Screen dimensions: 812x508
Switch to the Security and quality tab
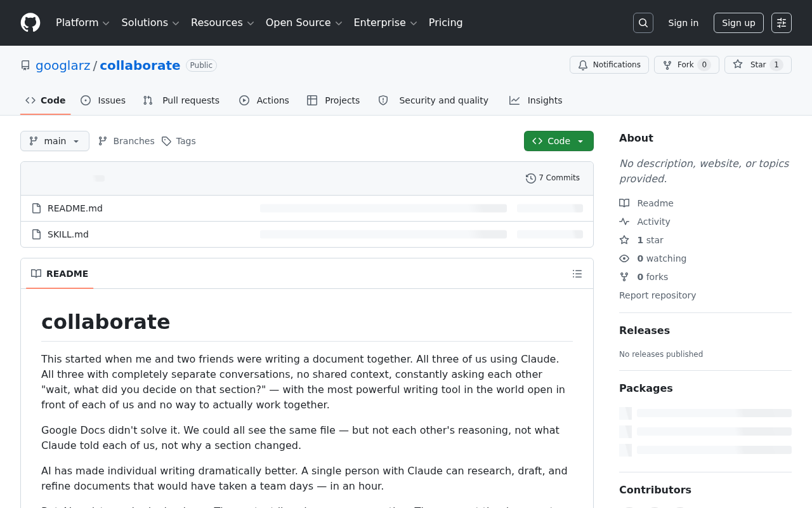(433, 100)
